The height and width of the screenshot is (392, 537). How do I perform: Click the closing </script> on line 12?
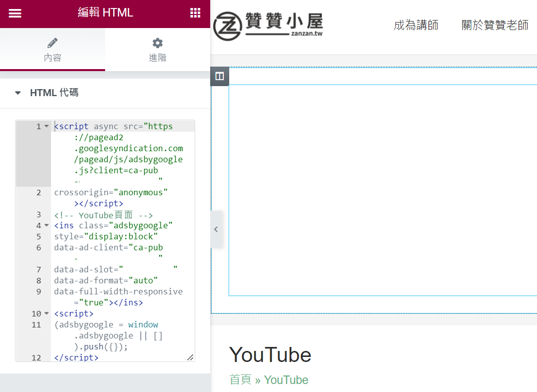(x=76, y=357)
